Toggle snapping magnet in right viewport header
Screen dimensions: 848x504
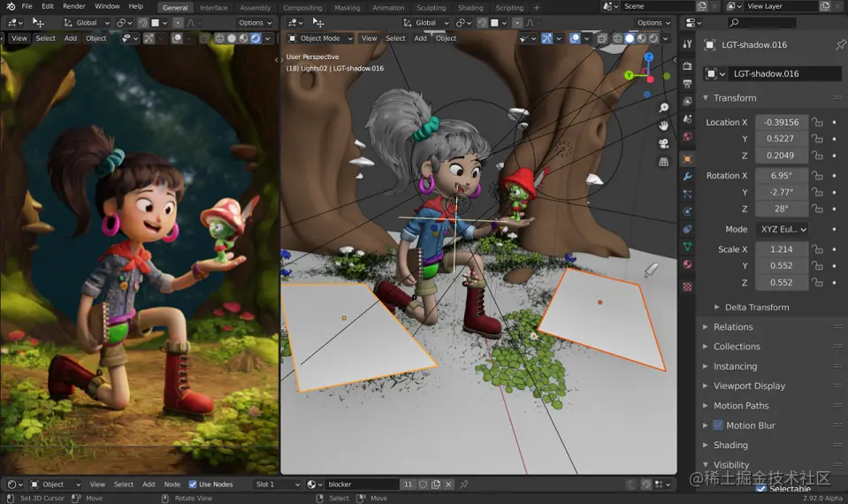(483, 23)
